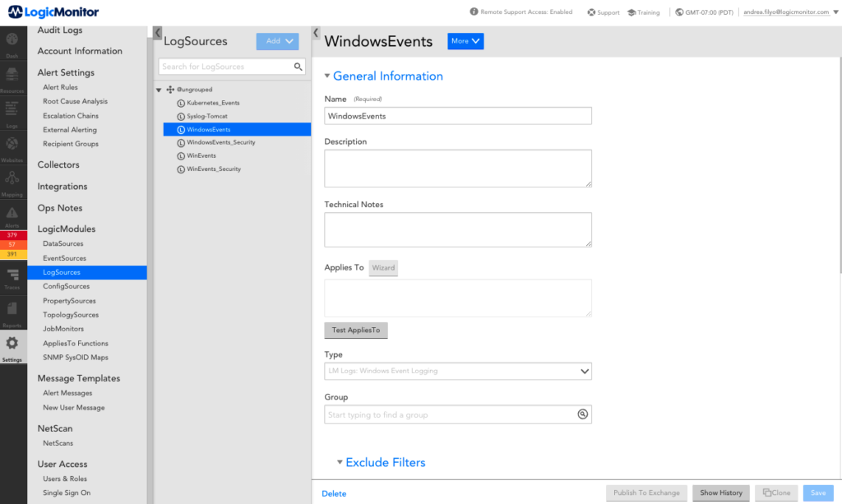842x504 pixels.
Task: Click the Show History button
Action: pyautogui.click(x=721, y=492)
